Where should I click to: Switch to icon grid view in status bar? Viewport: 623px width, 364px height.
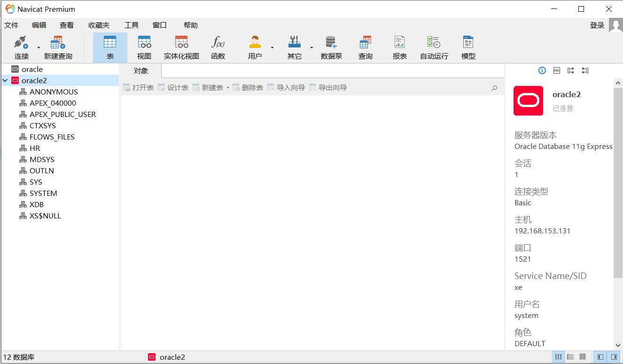[558, 357]
